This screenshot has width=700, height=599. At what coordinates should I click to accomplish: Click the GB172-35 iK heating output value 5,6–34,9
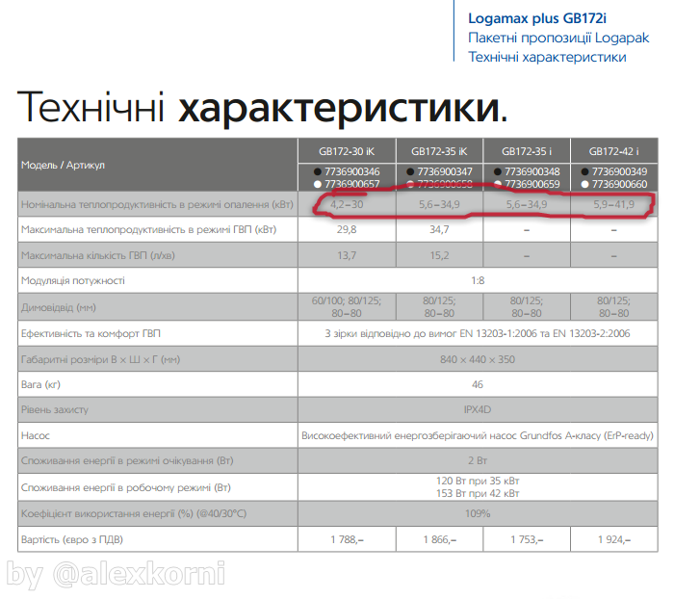(x=439, y=205)
